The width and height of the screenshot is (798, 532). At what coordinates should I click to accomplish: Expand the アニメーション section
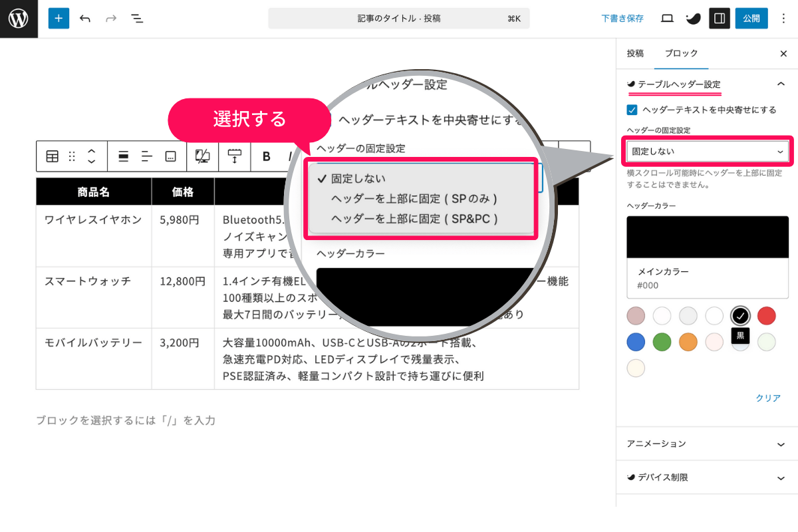click(x=707, y=444)
